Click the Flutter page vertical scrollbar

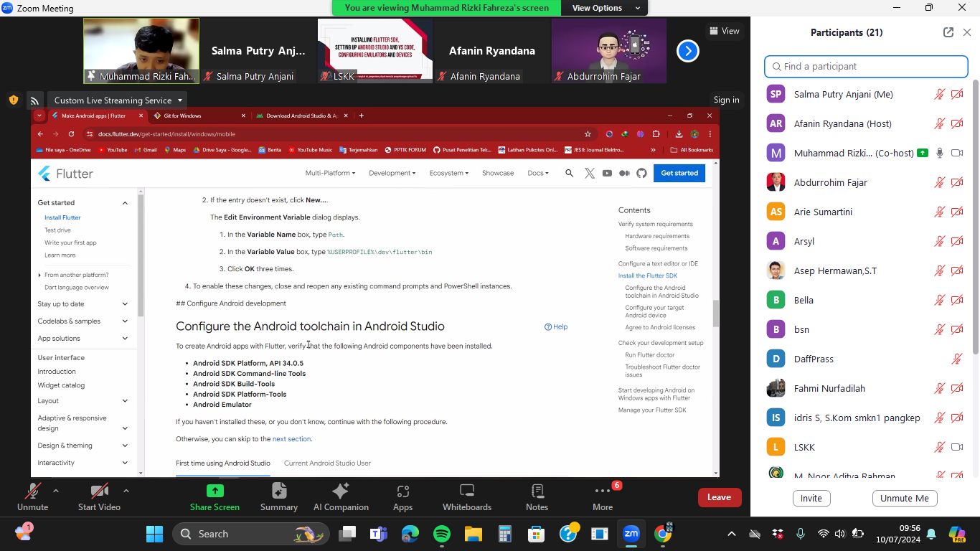(715, 314)
